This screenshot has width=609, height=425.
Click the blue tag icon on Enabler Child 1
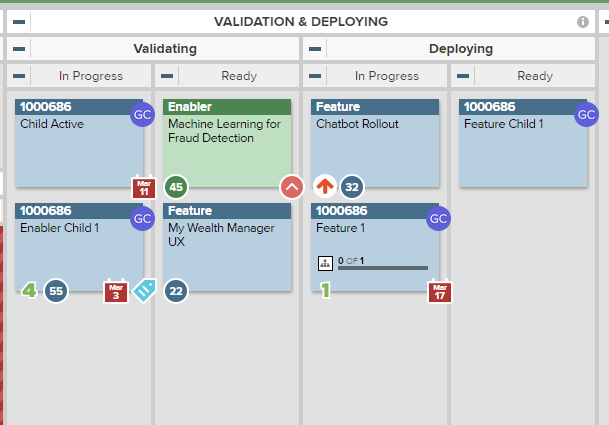(144, 291)
